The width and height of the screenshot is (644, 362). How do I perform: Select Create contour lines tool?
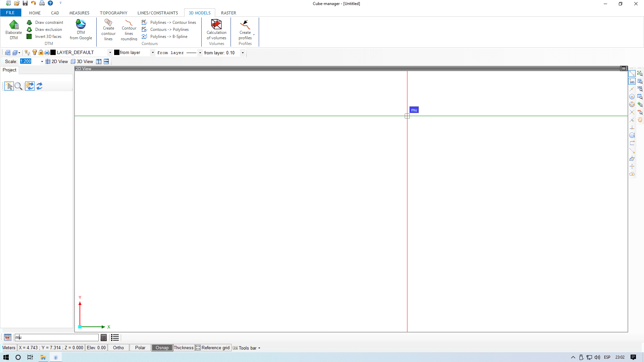pos(108,23)
